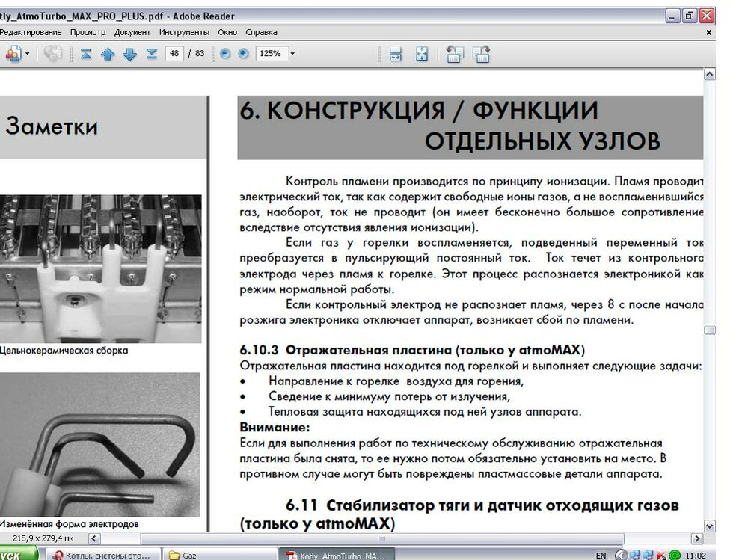Click inside the page number field showing 48

174,53
